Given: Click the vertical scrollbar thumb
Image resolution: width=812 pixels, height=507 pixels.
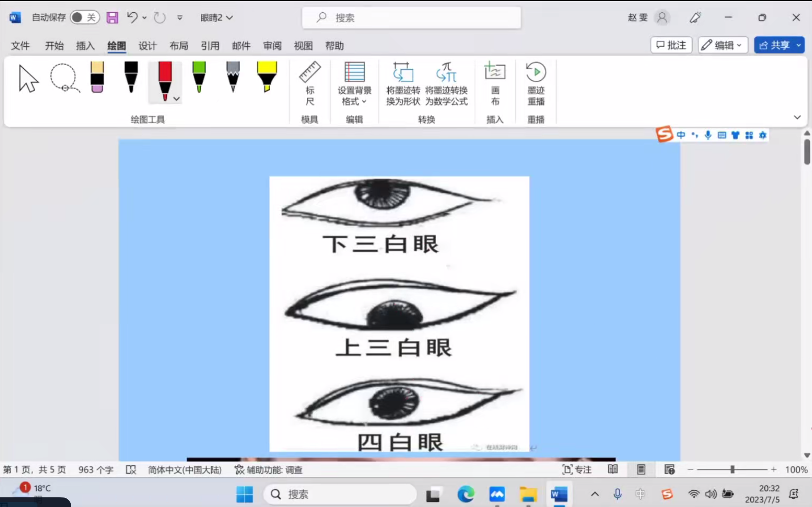Looking at the screenshot, I should point(807,151).
